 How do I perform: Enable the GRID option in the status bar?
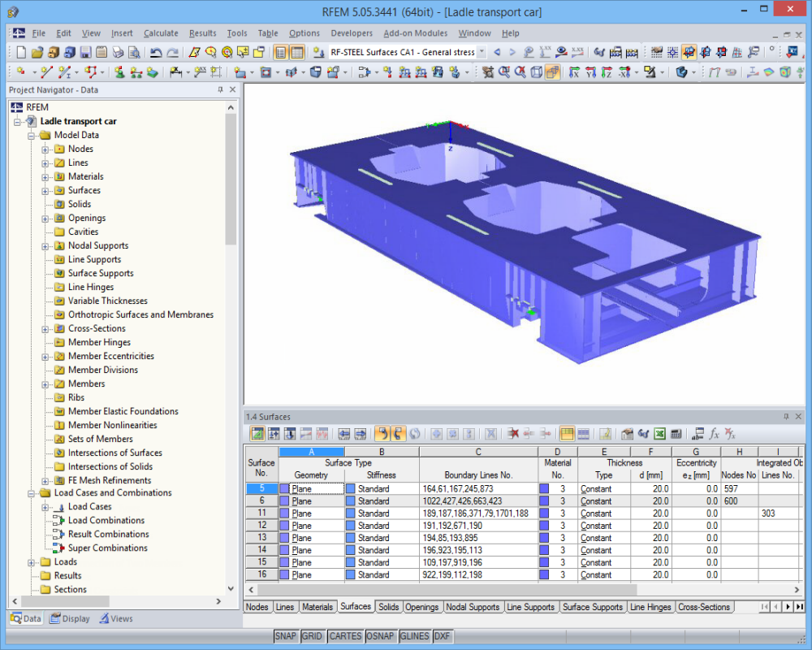pyautogui.click(x=312, y=636)
